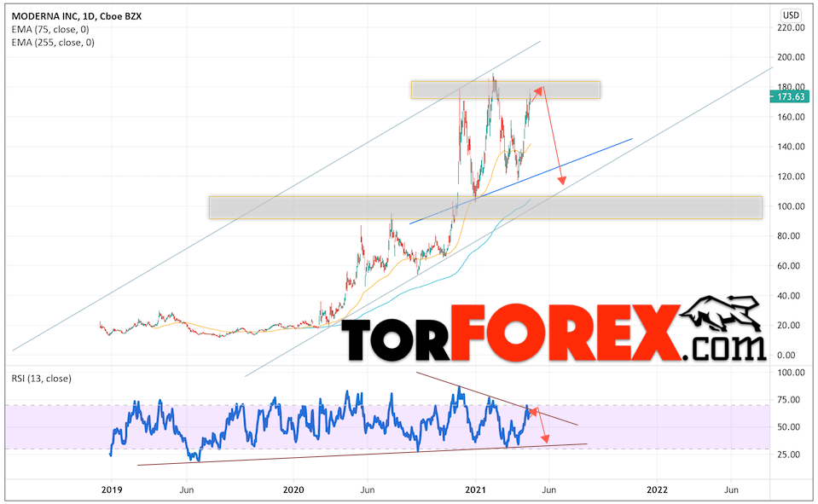Click the 20.00 price axis label

pyautogui.click(x=788, y=325)
